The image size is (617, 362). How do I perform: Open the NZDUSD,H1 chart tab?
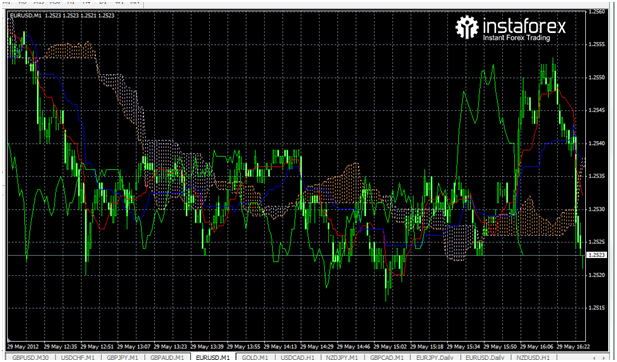coord(533,357)
